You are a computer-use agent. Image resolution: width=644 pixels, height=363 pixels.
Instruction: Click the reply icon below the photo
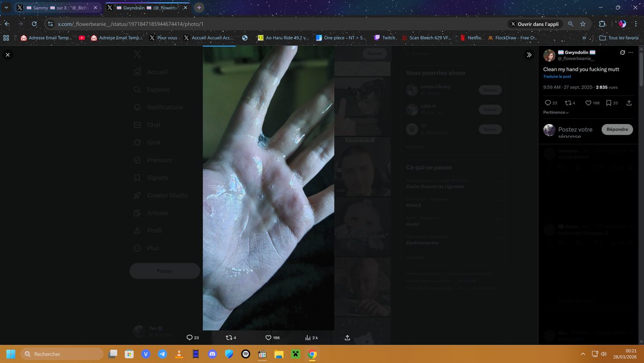(189, 338)
